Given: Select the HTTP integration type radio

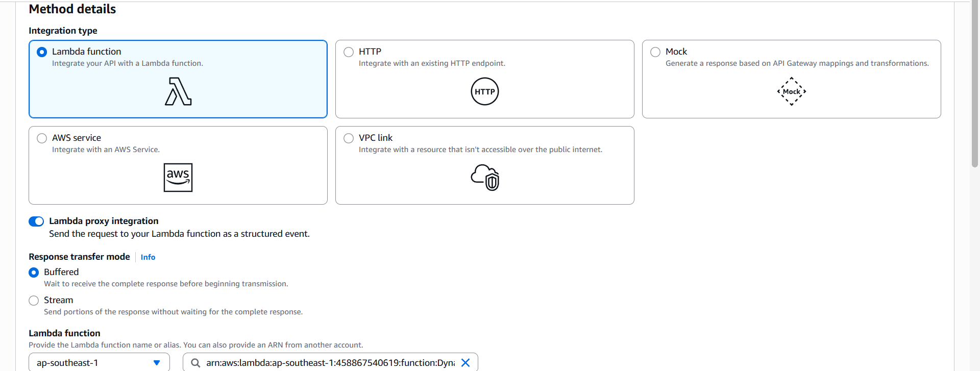Looking at the screenshot, I should coord(349,52).
